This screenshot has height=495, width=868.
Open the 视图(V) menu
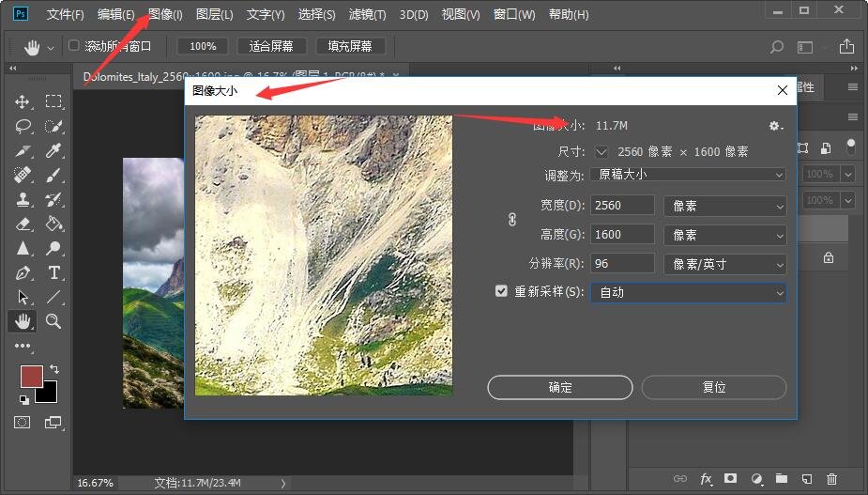[x=461, y=14]
